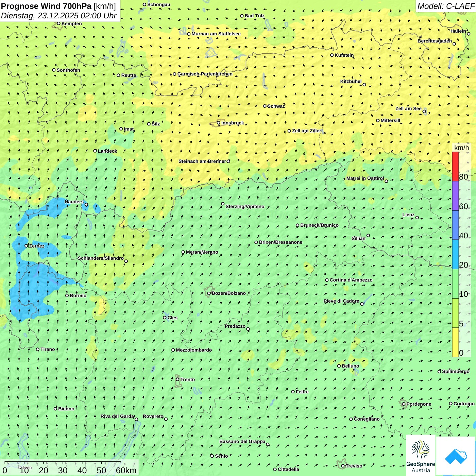Click the Innsbruck city marker

[x=219, y=123]
